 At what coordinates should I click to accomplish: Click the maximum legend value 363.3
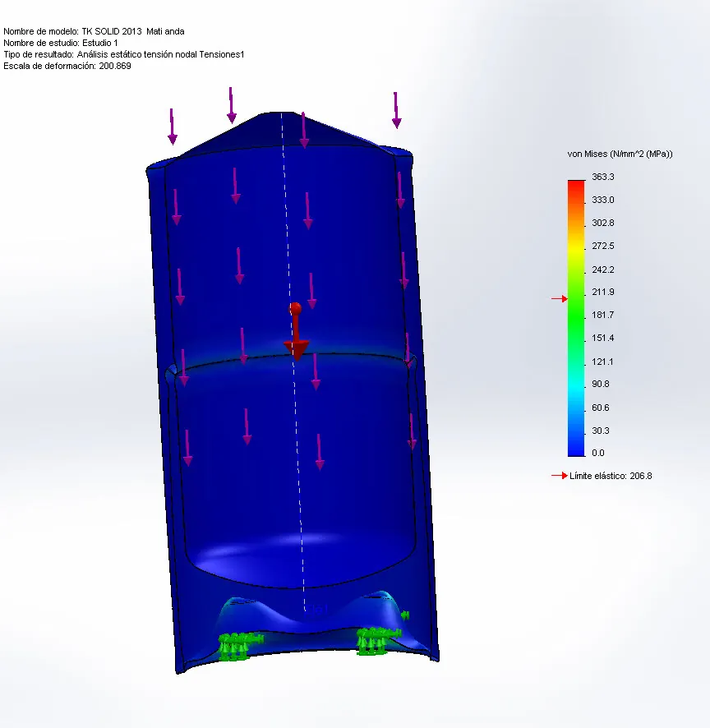pyautogui.click(x=602, y=177)
